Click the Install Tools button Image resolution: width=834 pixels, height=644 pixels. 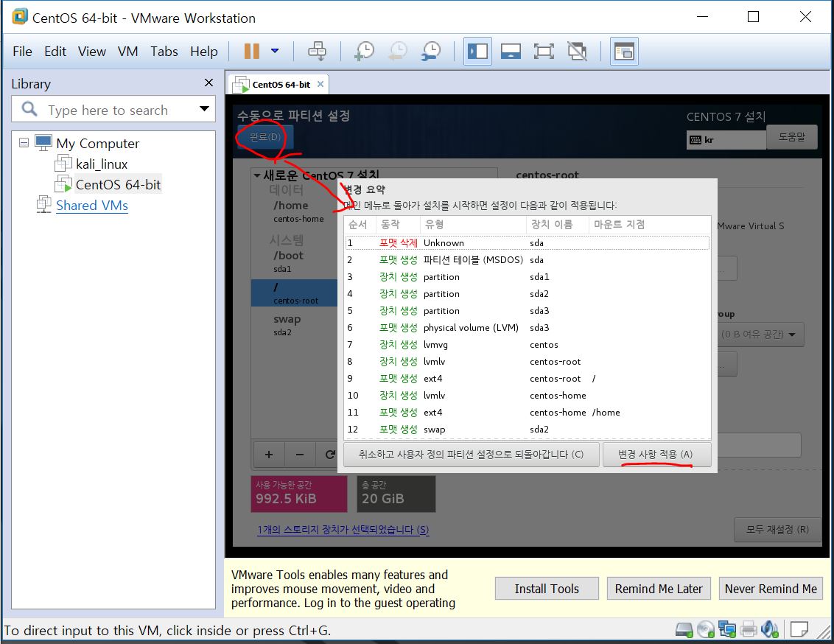point(547,589)
